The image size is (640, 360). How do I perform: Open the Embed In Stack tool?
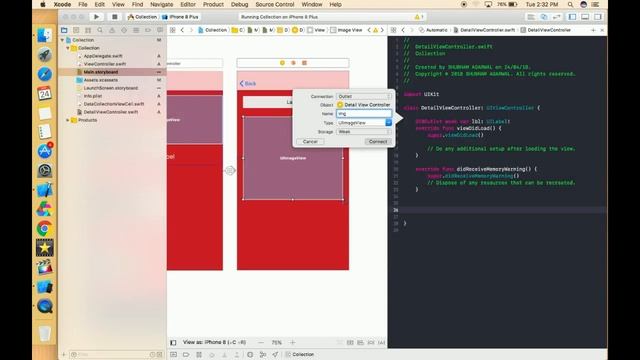350,342
